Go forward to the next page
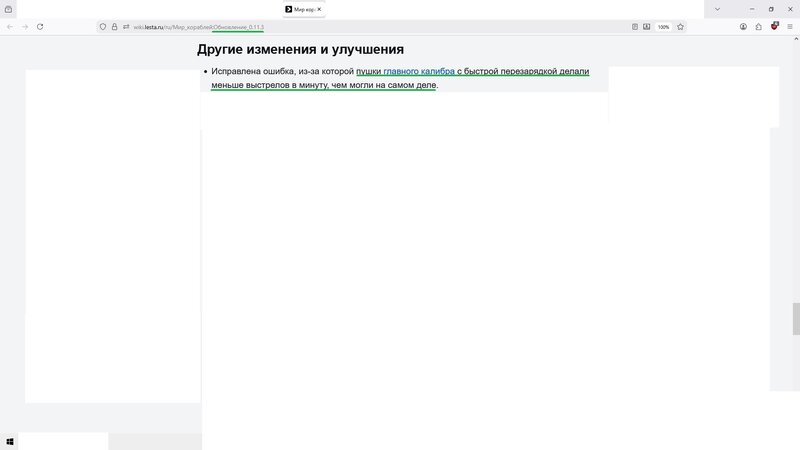This screenshot has height=450, width=800. tap(25, 27)
